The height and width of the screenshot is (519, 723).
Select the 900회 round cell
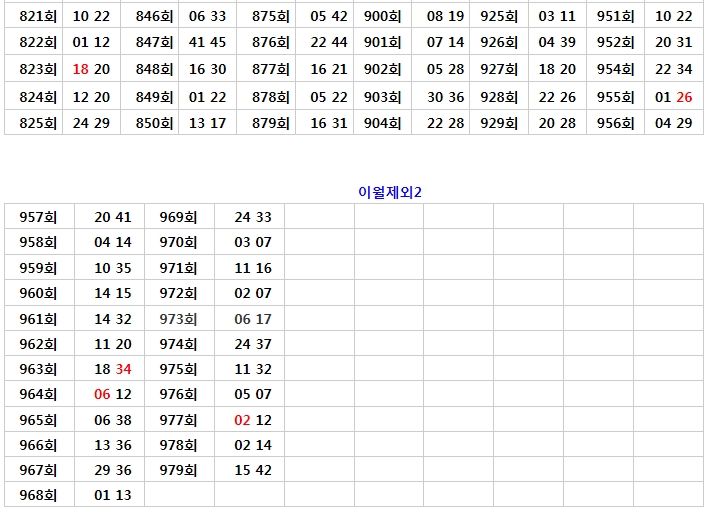coord(382,16)
